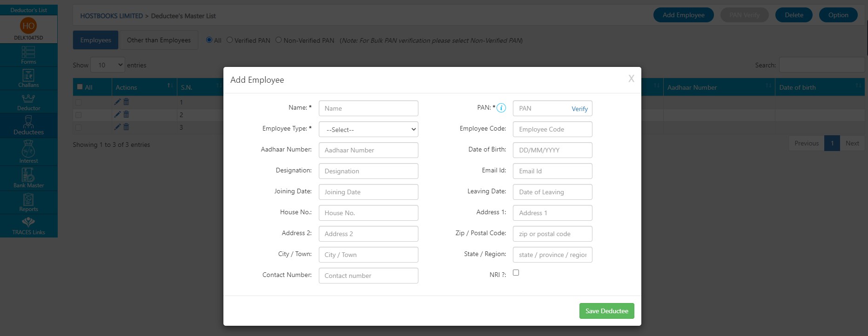Image resolution: width=868 pixels, height=336 pixels.
Task: Switch to the Employees tab
Action: 95,40
